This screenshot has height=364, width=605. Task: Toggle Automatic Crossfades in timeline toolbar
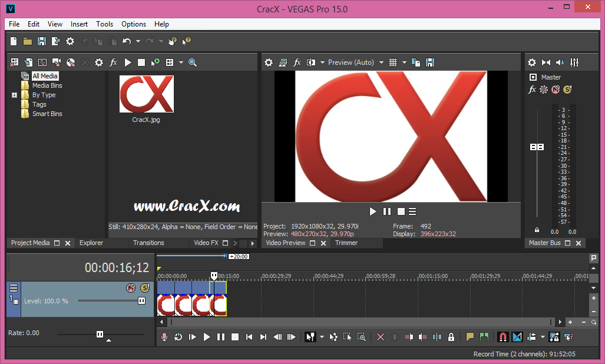517,337
